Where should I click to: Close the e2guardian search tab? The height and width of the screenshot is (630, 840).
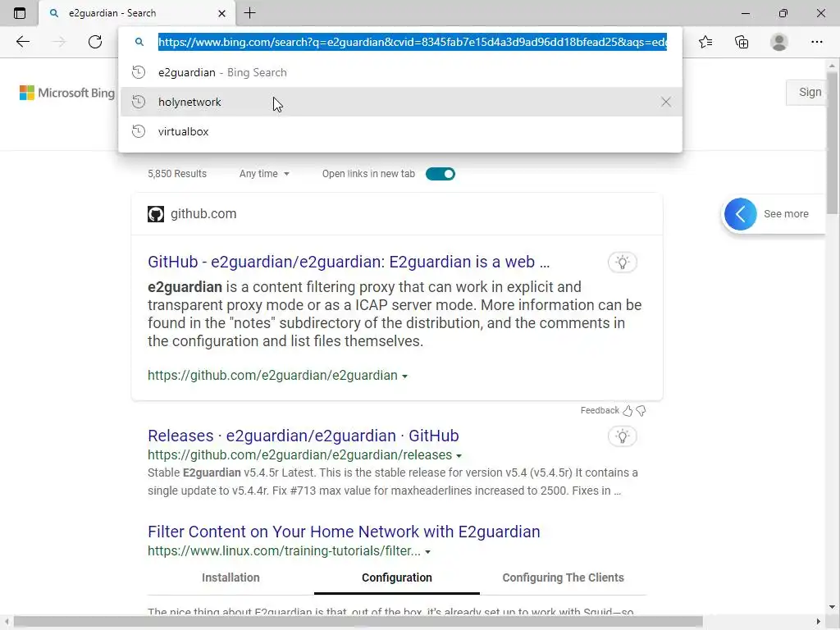pyautogui.click(x=221, y=13)
